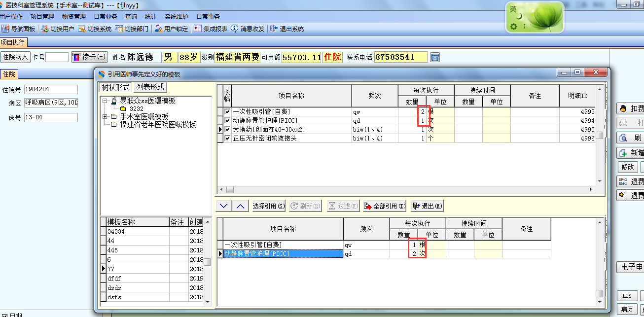Select 福建省老年医院医嘱模板 tree node
644x317 pixels.
pos(158,125)
